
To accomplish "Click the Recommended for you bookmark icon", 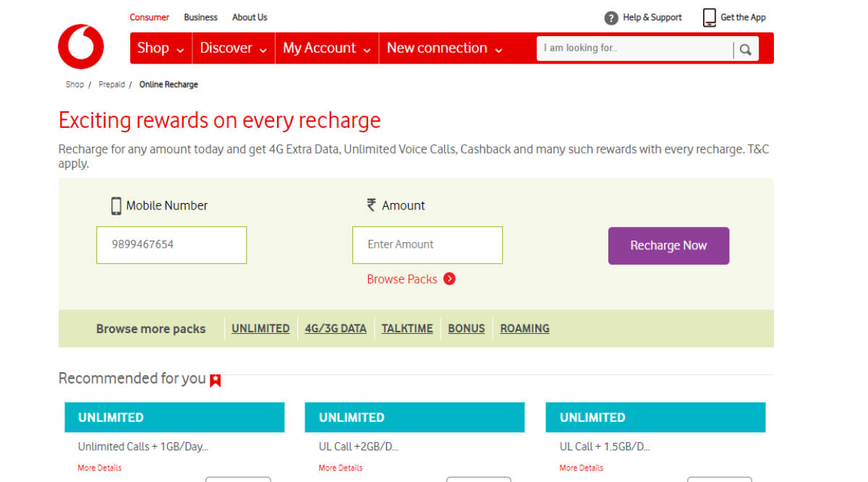I will (216, 380).
